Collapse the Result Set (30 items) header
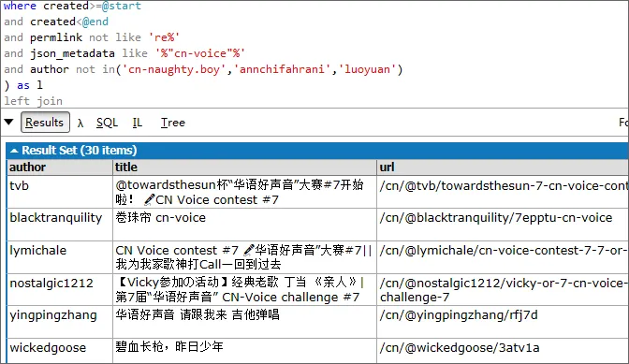 tap(317, 151)
